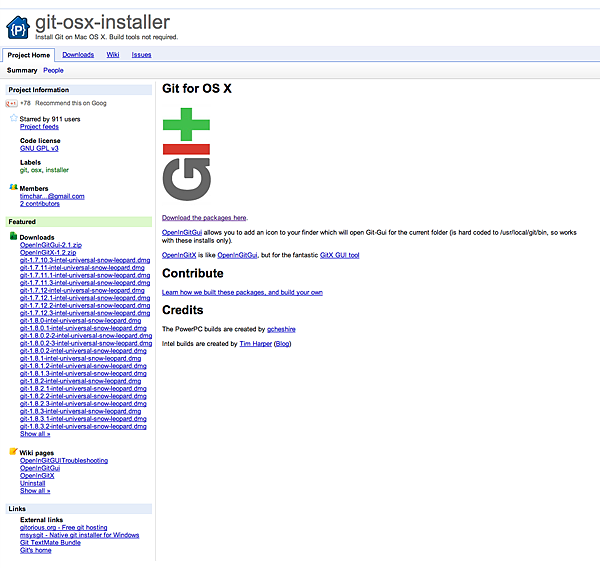Download git-1.7.12.2-intel-universal-snow-leopard.dmg
This screenshot has width=600, height=568.
click(x=85, y=306)
